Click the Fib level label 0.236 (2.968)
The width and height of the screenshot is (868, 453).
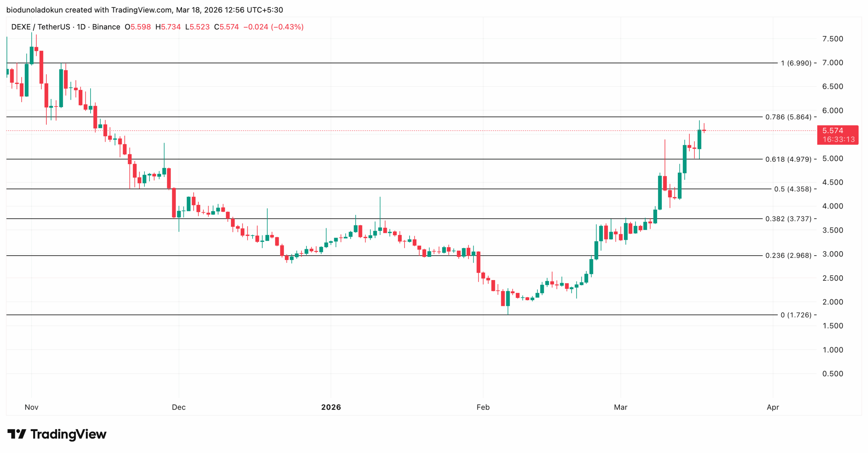point(788,255)
